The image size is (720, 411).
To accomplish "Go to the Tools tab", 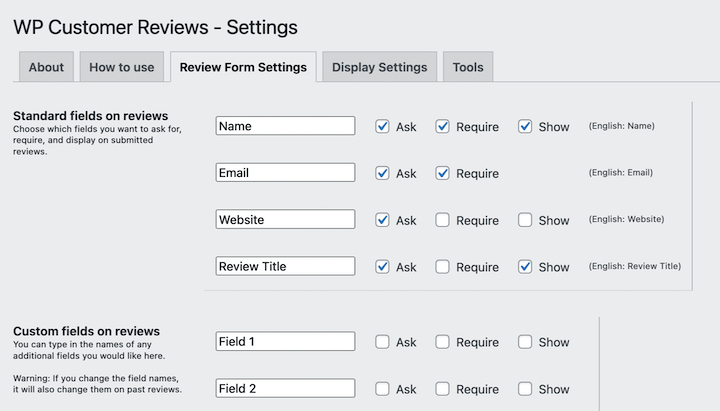I will (468, 67).
